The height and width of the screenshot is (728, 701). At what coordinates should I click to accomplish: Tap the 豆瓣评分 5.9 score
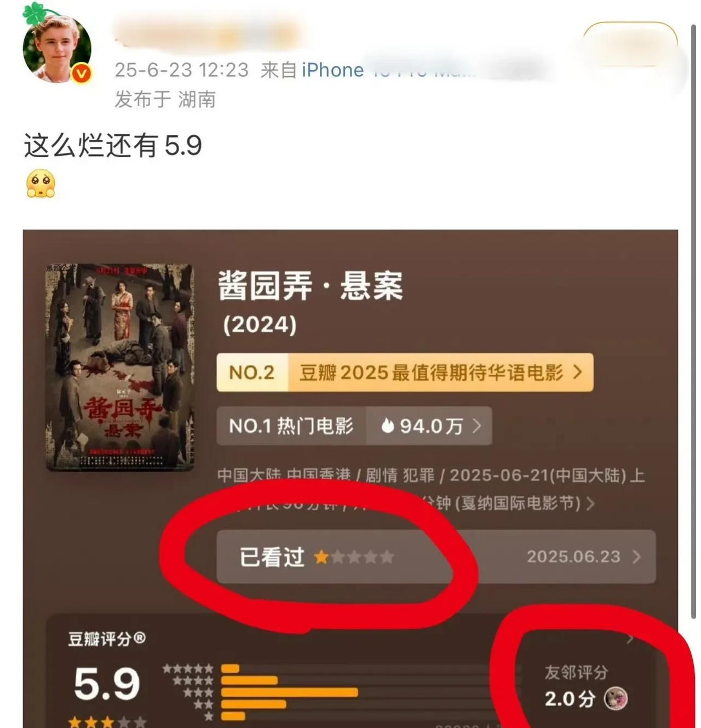point(107,684)
